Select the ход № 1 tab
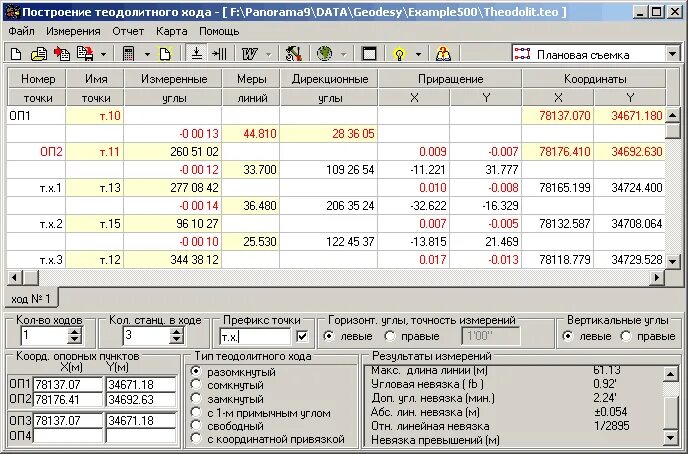Image resolution: width=688 pixels, height=454 pixels. pyautogui.click(x=31, y=299)
